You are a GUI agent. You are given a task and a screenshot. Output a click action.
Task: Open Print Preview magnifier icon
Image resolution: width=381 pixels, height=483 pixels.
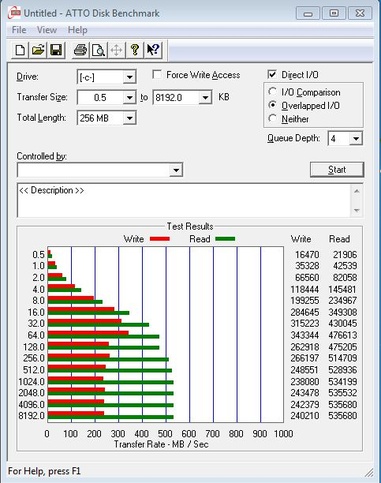click(99, 50)
